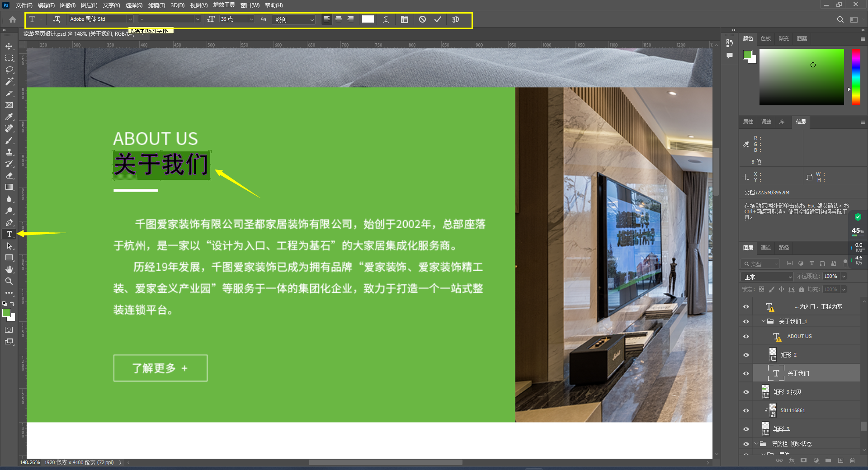868x470 pixels.
Task: Open the font style dropdown
Action: point(197,19)
